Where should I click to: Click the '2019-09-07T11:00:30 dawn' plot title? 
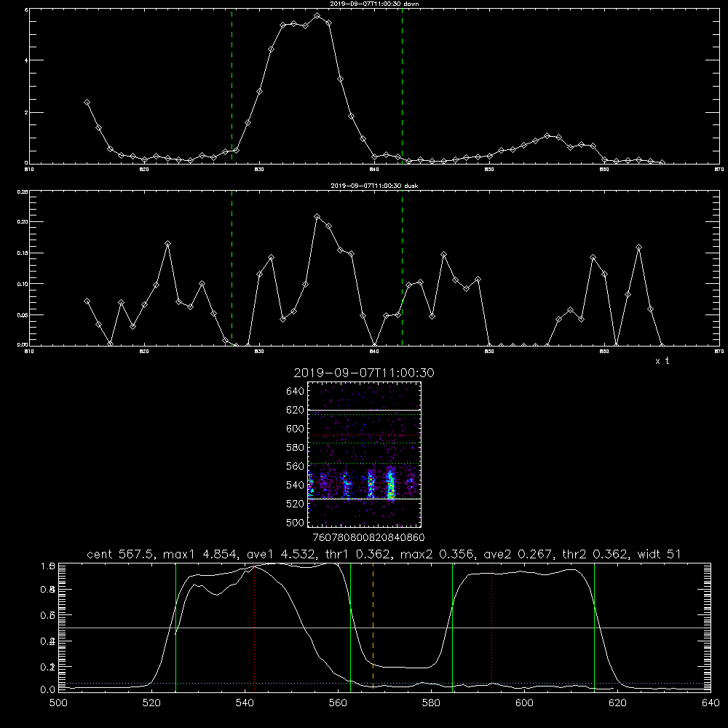(374, 4)
